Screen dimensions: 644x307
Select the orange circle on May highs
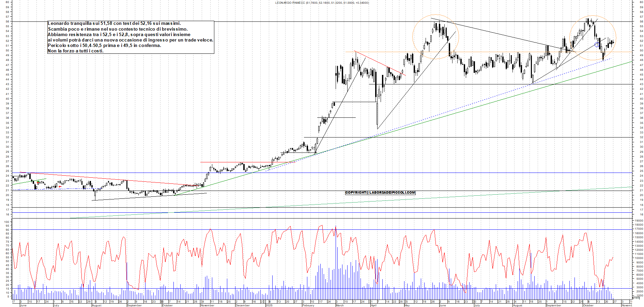[x=435, y=37]
